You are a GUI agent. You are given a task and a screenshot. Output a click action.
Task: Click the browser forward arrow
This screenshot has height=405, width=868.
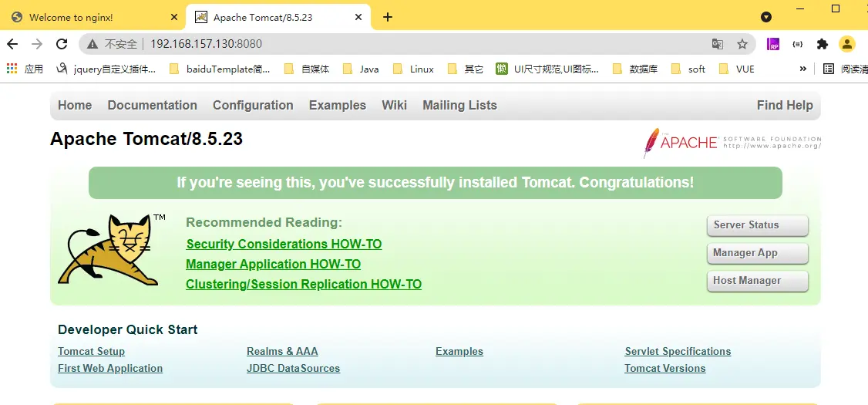37,44
